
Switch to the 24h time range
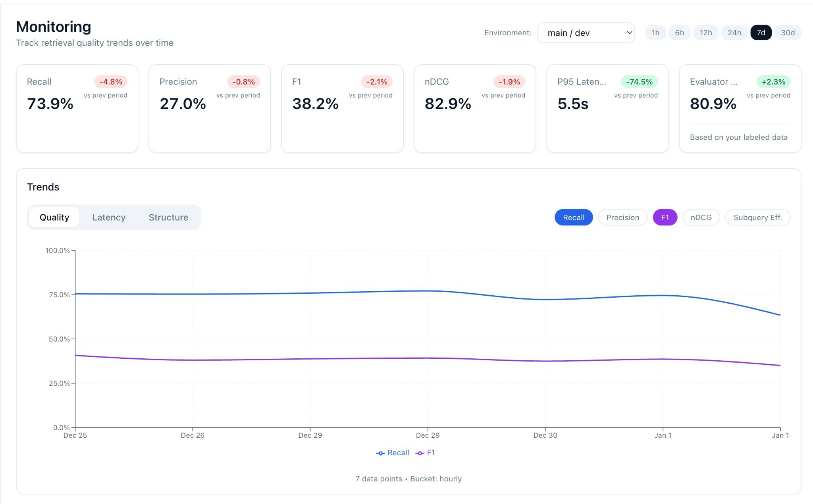coord(734,33)
